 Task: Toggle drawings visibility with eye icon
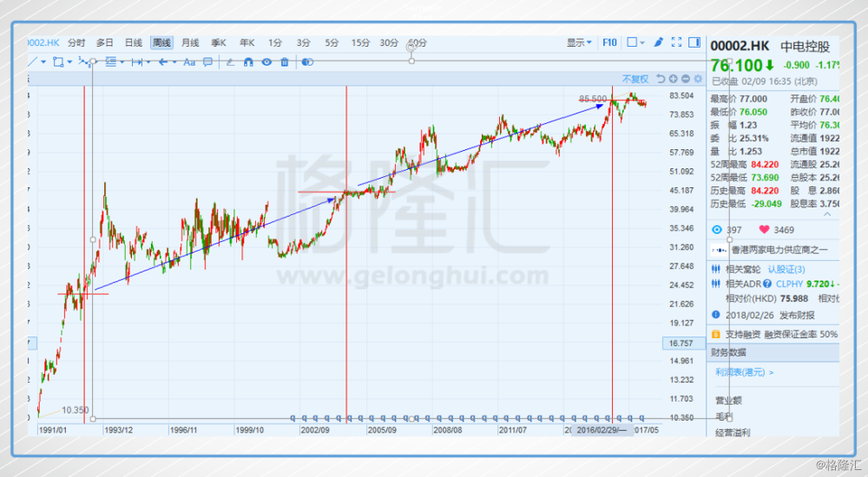pos(266,62)
